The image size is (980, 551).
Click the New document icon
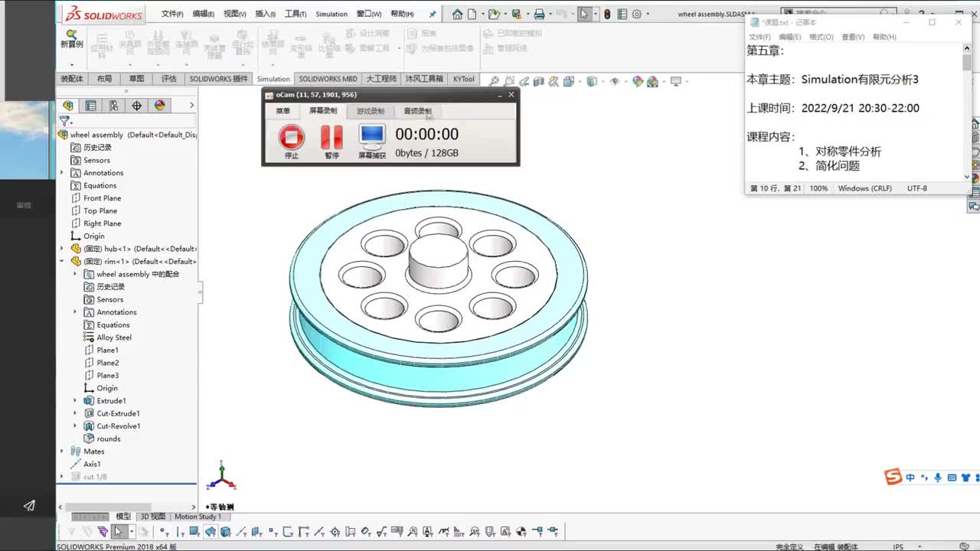[472, 14]
